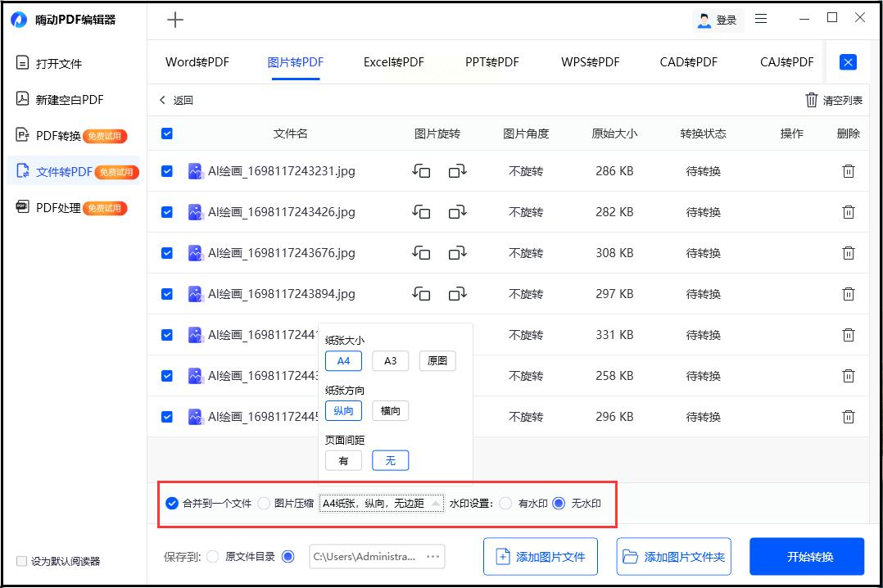Open the hamburger menu in title bar

click(x=761, y=19)
